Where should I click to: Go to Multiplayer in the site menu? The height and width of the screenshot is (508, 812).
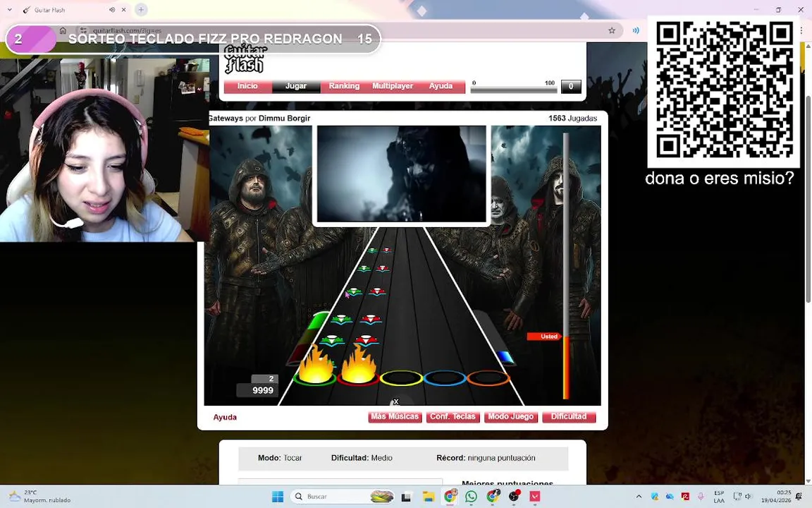click(x=393, y=87)
